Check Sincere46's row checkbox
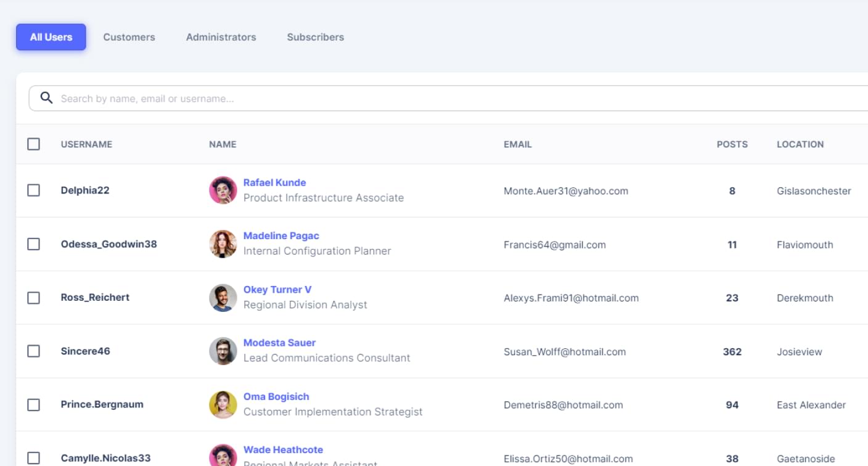868x466 pixels. pyautogui.click(x=33, y=351)
